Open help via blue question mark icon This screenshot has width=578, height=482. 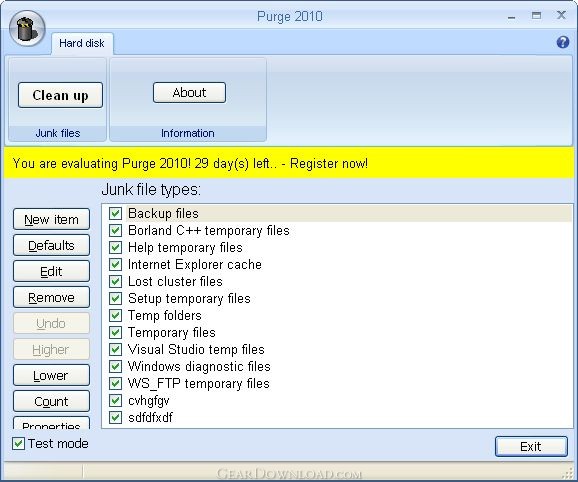pos(563,42)
